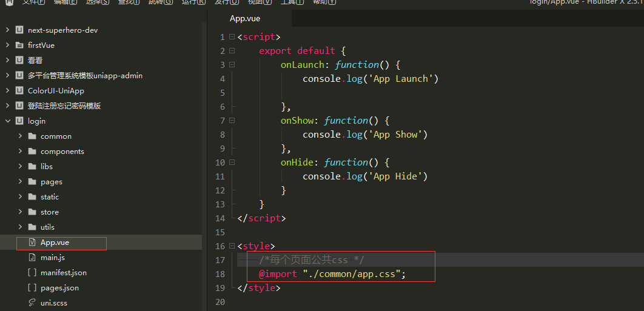Expand the static folder arrow
This screenshot has width=644, height=311.
[20, 197]
